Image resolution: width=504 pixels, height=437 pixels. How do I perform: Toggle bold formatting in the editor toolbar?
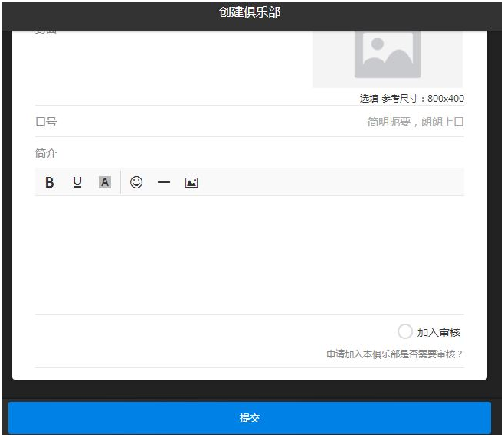[x=50, y=182]
